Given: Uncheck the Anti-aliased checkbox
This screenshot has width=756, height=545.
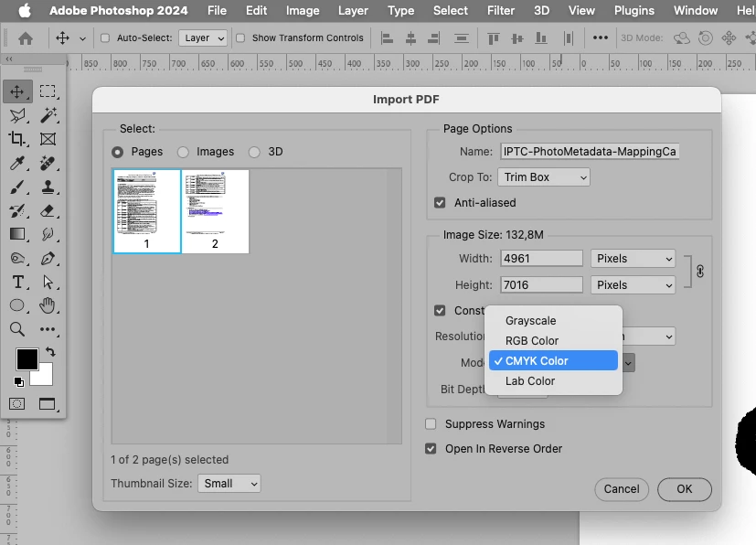Looking at the screenshot, I should 440,203.
